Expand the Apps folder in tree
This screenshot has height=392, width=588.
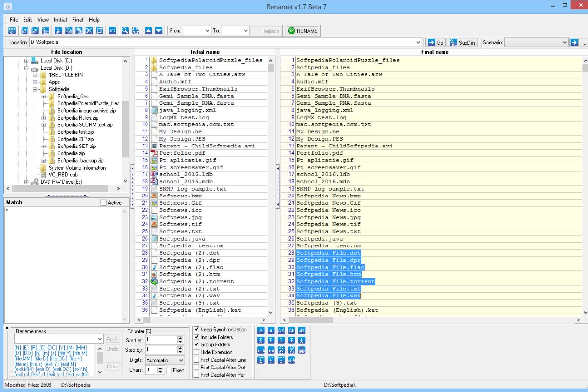35,82
